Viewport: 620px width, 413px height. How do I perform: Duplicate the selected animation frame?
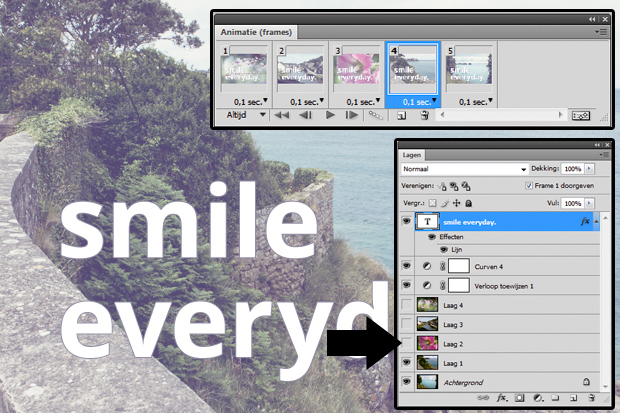point(401,116)
